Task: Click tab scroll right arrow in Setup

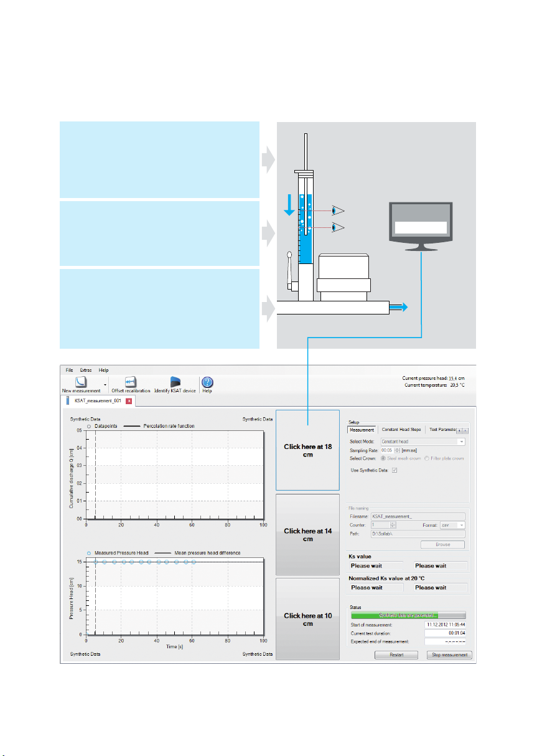Action: pyautogui.click(x=466, y=430)
